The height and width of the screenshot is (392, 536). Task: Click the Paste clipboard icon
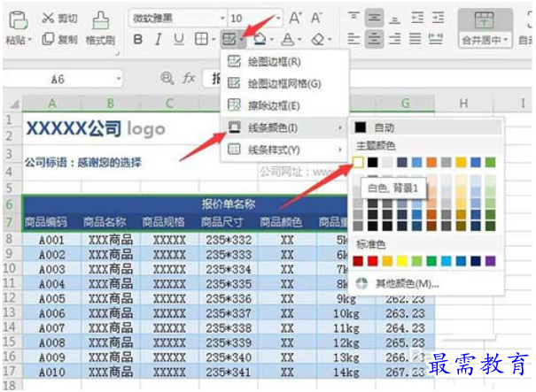(18, 20)
